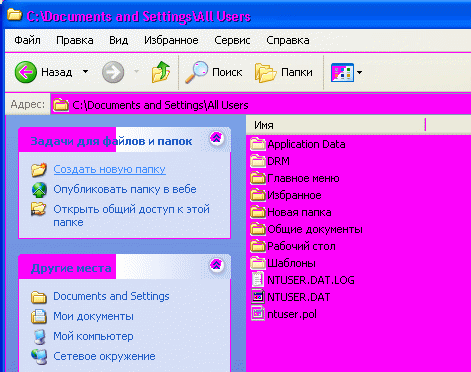Select the Рабочий стол name text
The image size is (471, 372).
301,246
